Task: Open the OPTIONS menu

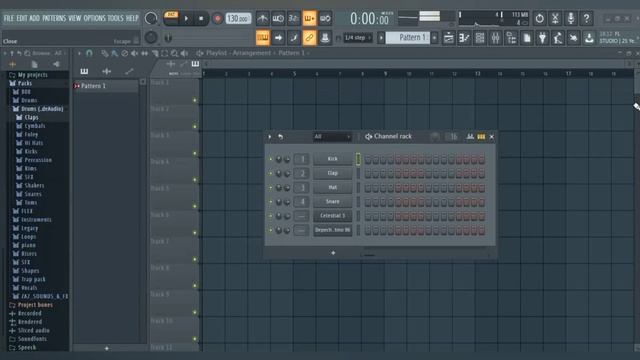Action: [94, 18]
